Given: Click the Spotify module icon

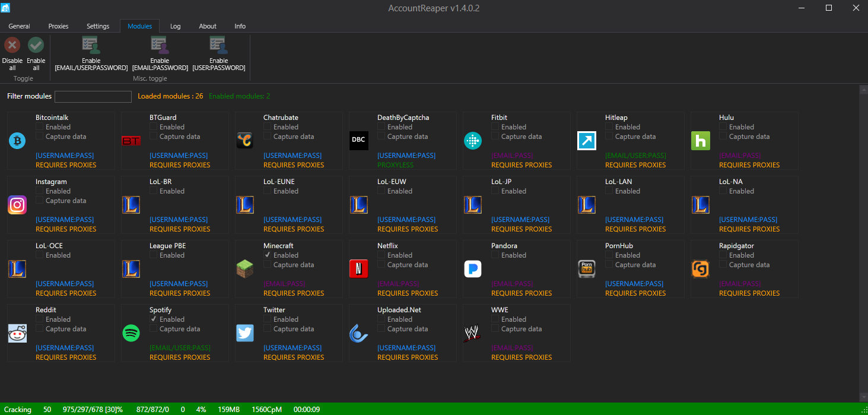Looking at the screenshot, I should 131,333.
